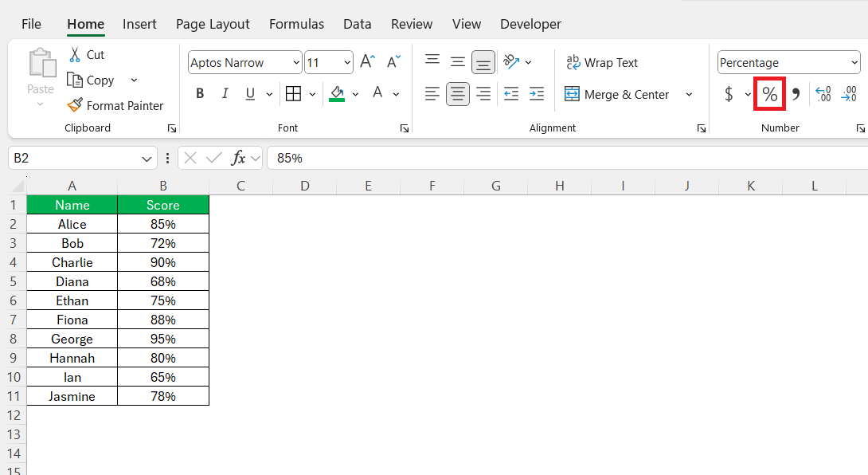The height and width of the screenshot is (475, 868).
Task: Activate the Format Painter brush
Action: (x=75, y=105)
